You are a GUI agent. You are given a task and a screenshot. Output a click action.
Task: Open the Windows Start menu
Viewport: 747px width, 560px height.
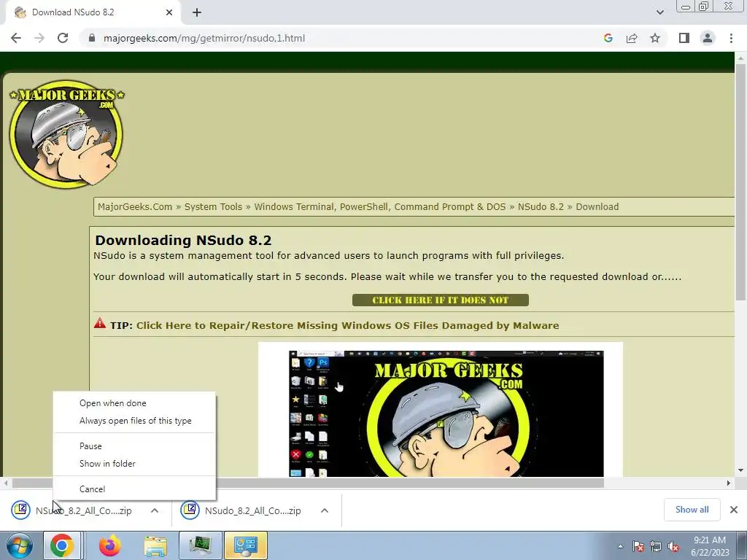(19, 545)
